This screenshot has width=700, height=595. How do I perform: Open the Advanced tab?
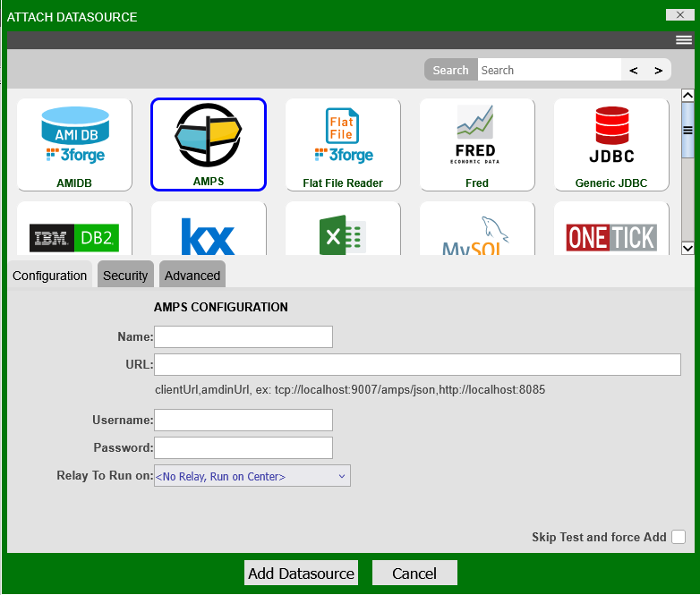pos(192,276)
